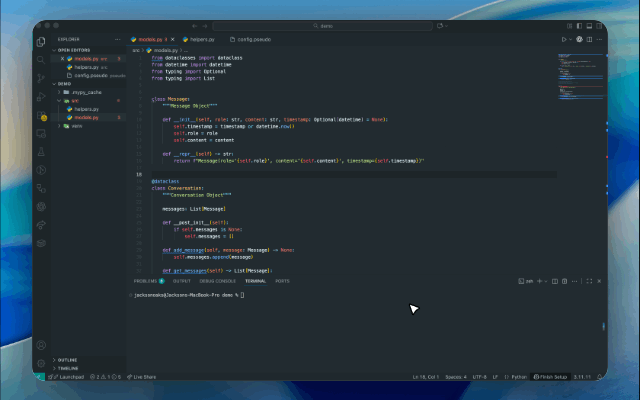Go back with navigation arrow
Viewport: 640px width, 400px height.
[195, 26]
